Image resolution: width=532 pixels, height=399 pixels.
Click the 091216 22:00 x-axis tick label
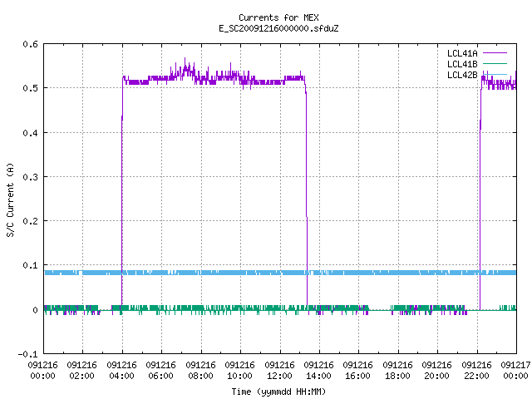coord(476,371)
